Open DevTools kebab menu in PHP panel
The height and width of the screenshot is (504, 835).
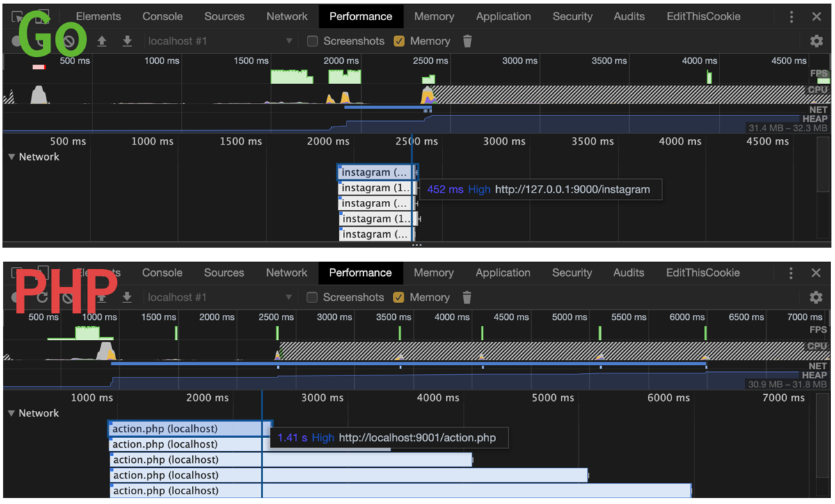pyautogui.click(x=791, y=273)
